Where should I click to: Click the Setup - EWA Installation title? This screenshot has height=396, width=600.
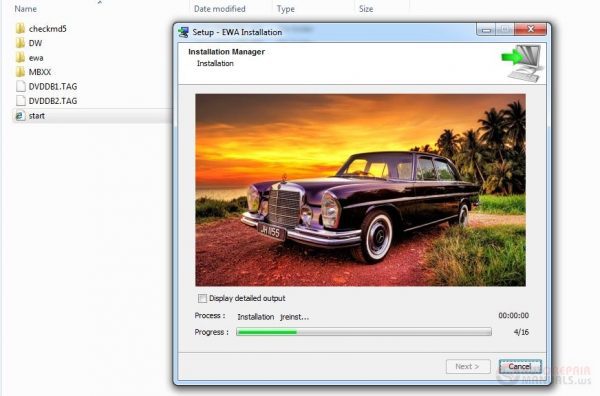(x=237, y=32)
